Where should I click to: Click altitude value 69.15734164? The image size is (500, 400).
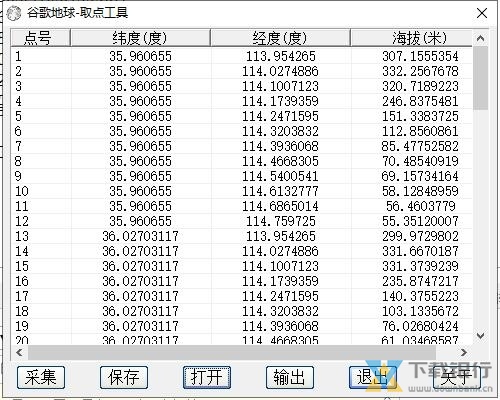point(420,176)
